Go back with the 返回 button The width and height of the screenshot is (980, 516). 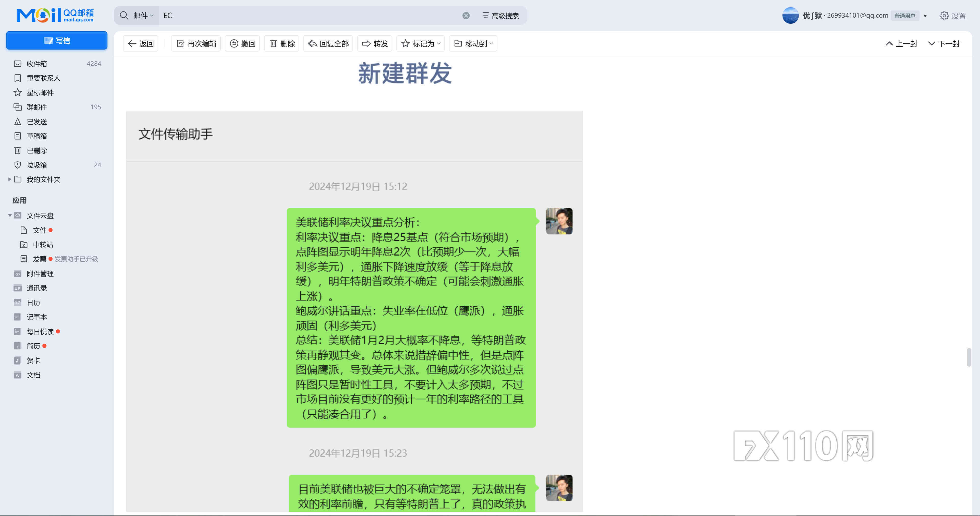click(141, 44)
